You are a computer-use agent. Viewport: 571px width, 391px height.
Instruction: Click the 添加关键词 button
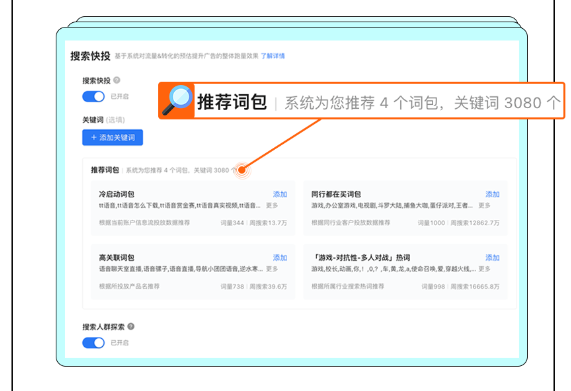(x=113, y=137)
